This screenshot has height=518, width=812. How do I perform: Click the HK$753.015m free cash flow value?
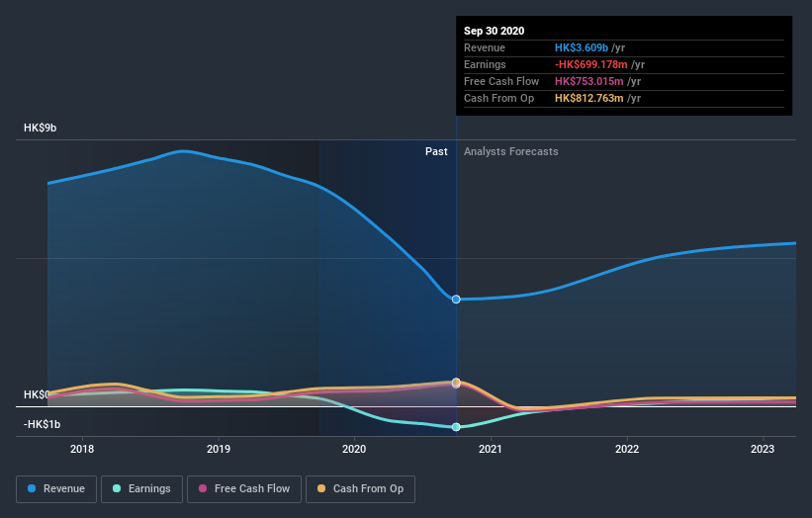click(x=588, y=81)
